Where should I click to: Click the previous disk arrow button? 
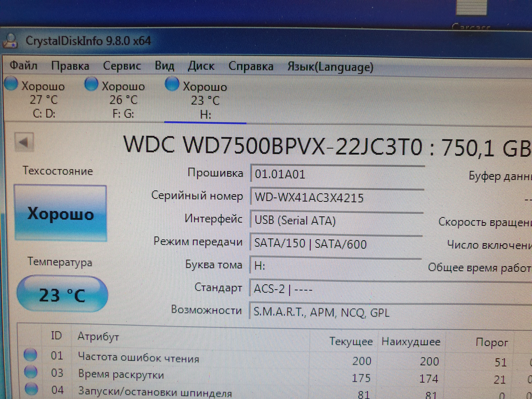pos(24,142)
